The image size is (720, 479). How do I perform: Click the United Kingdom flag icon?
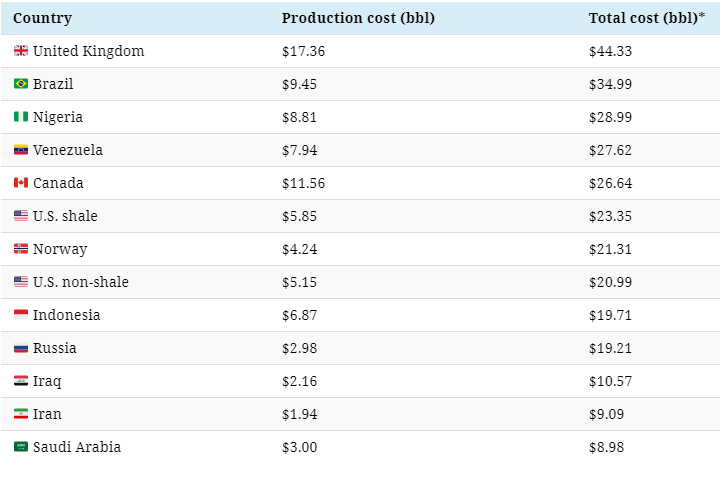pos(21,51)
